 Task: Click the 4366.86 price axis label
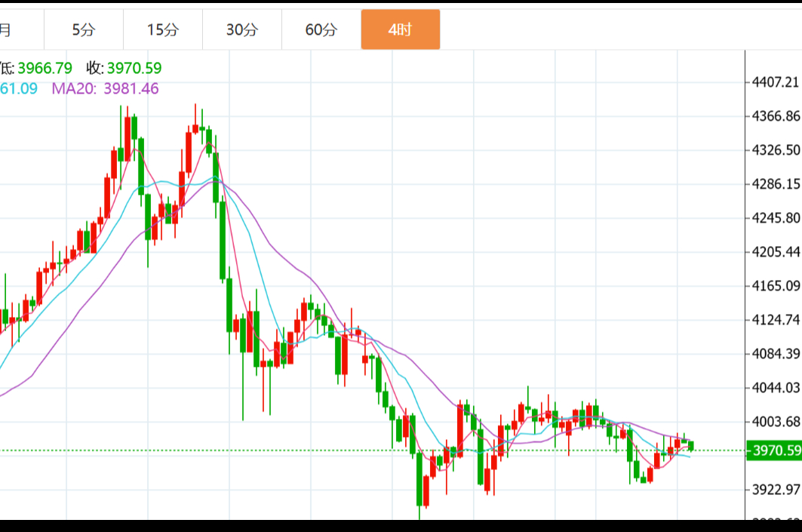pyautogui.click(x=776, y=116)
